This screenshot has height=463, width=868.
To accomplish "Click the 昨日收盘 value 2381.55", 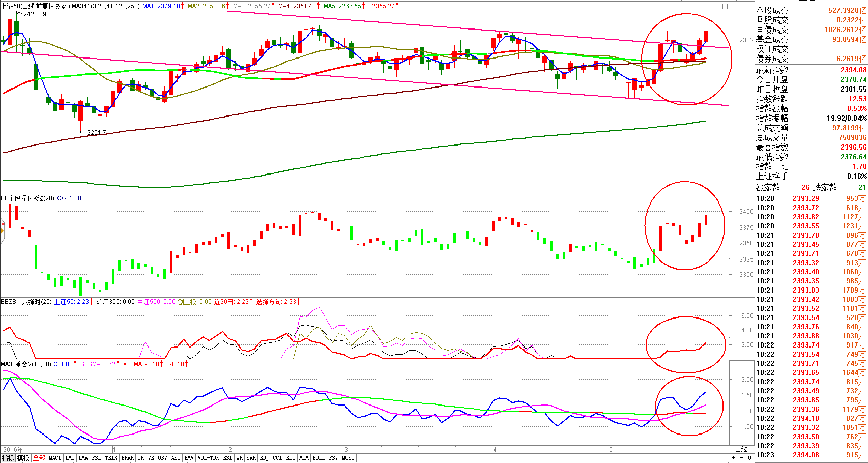I will (x=853, y=89).
